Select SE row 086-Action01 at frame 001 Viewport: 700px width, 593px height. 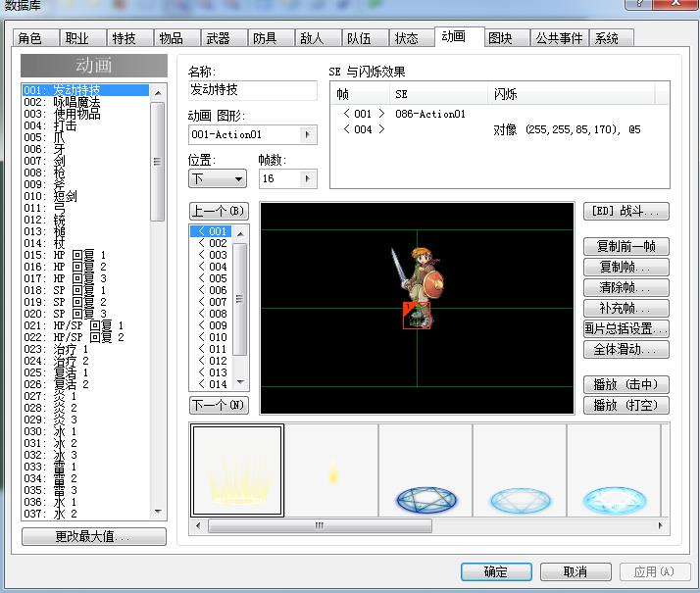[500, 114]
